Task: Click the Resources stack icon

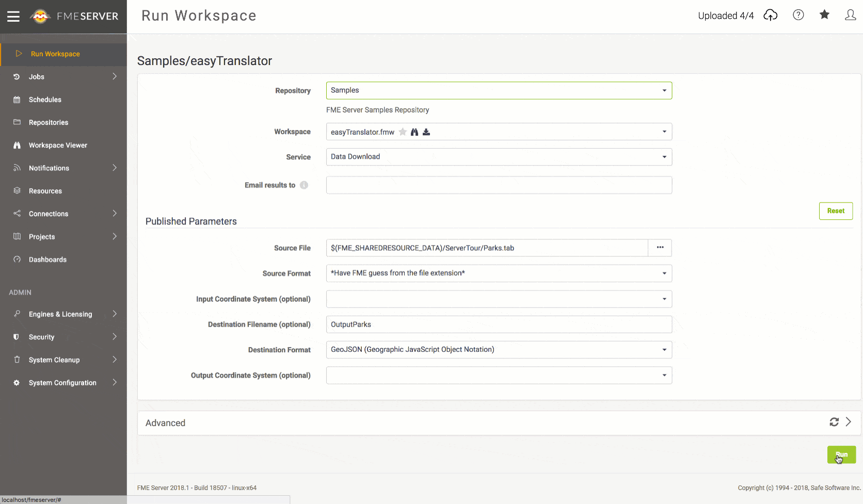Action: (x=17, y=191)
